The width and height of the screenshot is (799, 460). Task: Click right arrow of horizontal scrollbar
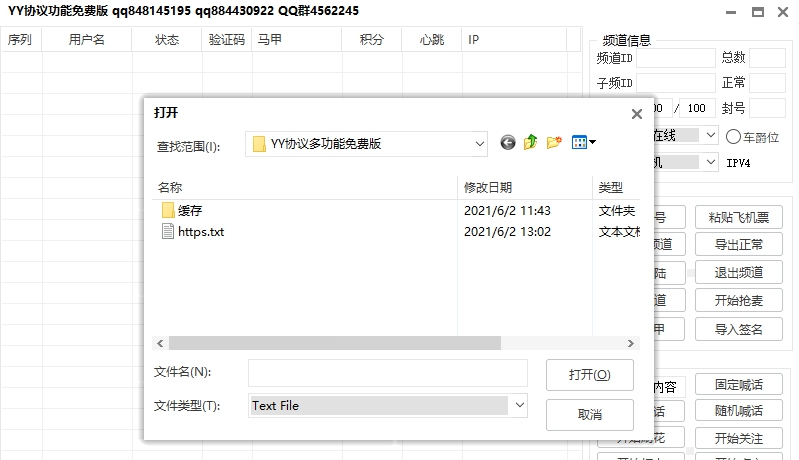point(631,343)
